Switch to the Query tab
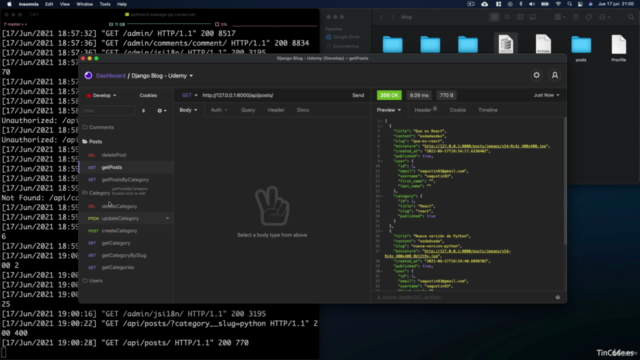Screen dimensions: 640x360 click(x=248, y=110)
